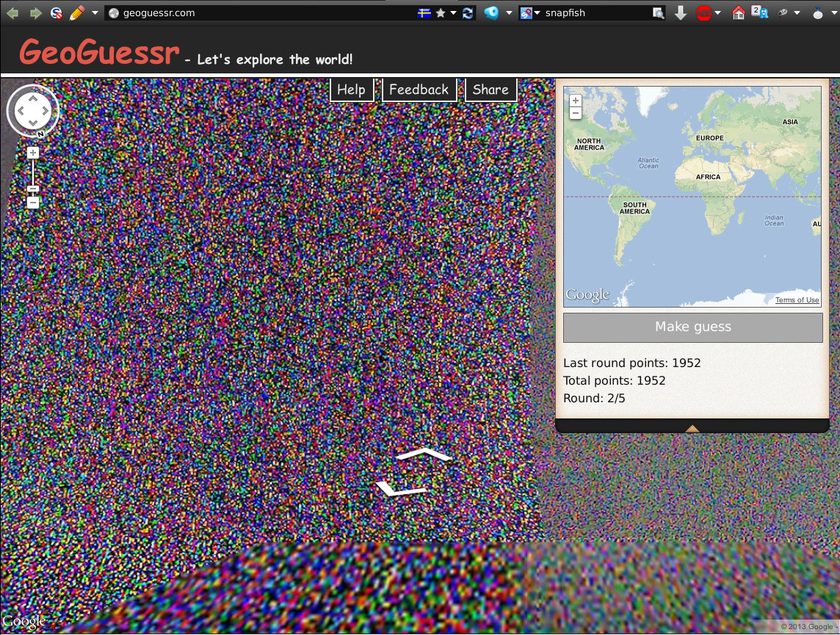This screenshot has height=635, width=840.
Task: Zoom in street view with plus button
Action: point(33,153)
